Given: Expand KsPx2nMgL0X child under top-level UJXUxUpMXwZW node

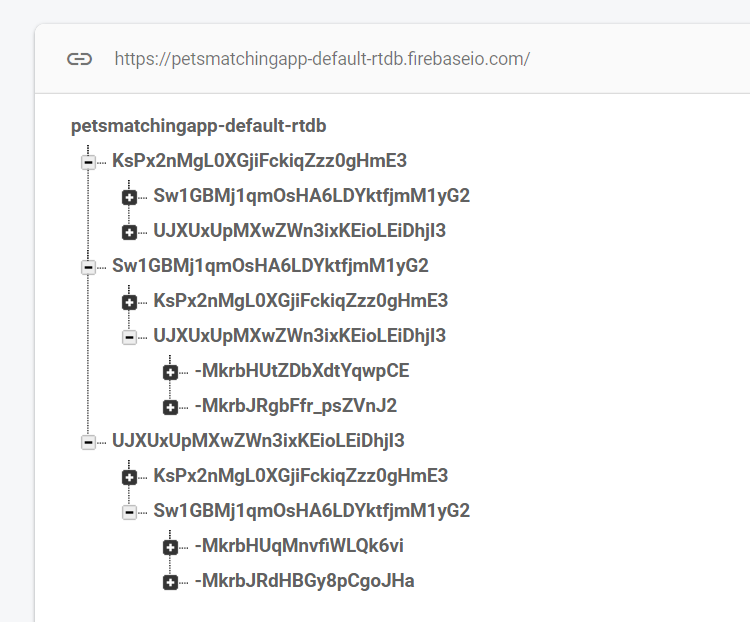Looking at the screenshot, I should click(x=129, y=477).
